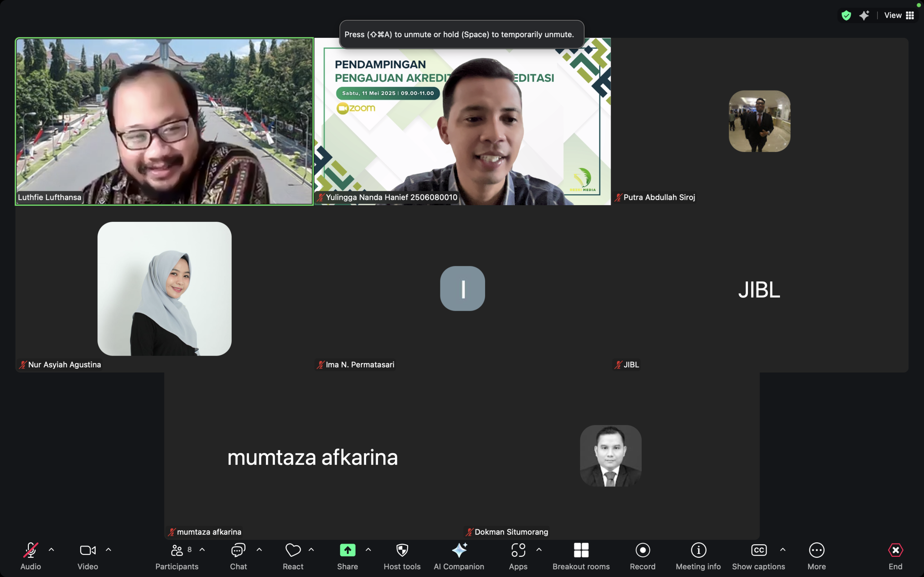Open the React heart icon
The image size is (924, 577).
pyautogui.click(x=293, y=550)
